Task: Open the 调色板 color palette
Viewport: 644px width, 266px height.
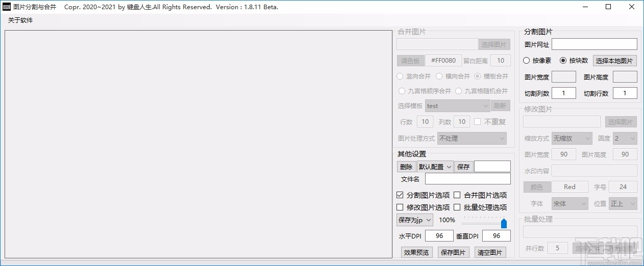Action: (x=410, y=61)
